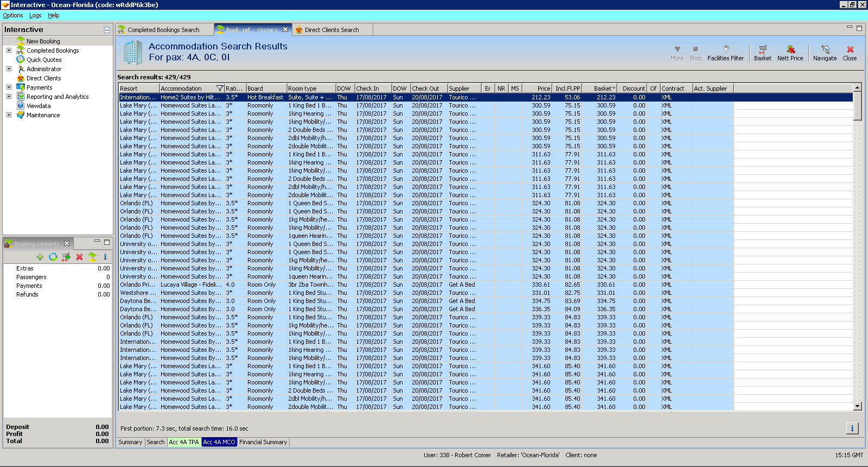Viewport: 868px width, 467px height.
Task: Click the filter funnel on the Accommodation column
Action: (220, 89)
